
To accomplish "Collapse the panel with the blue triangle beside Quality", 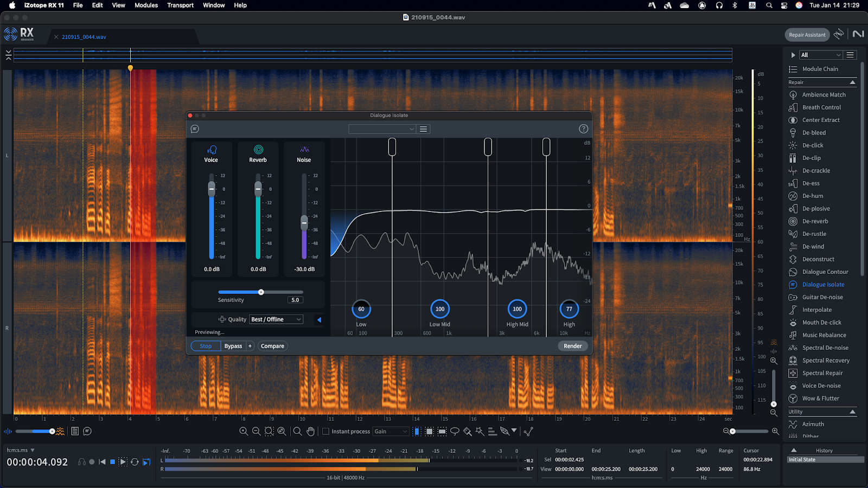I will point(319,320).
